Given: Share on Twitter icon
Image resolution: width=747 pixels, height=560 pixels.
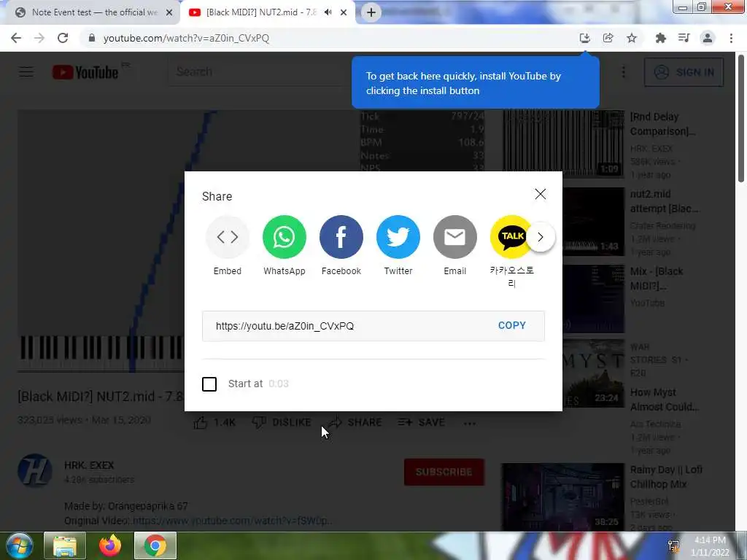Looking at the screenshot, I should (x=398, y=237).
